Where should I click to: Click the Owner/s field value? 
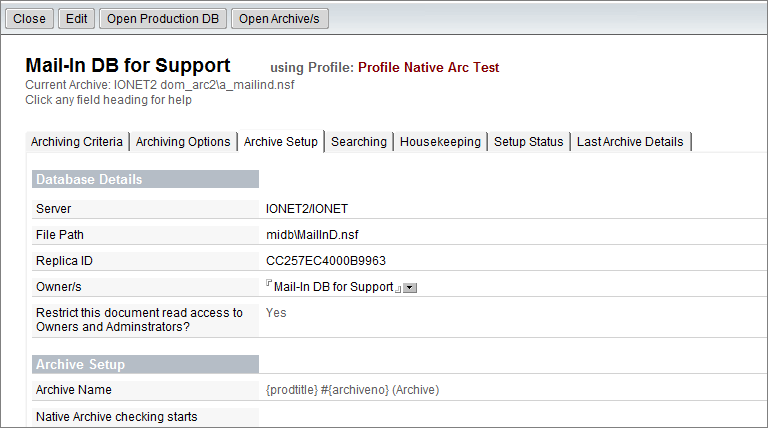[334, 287]
